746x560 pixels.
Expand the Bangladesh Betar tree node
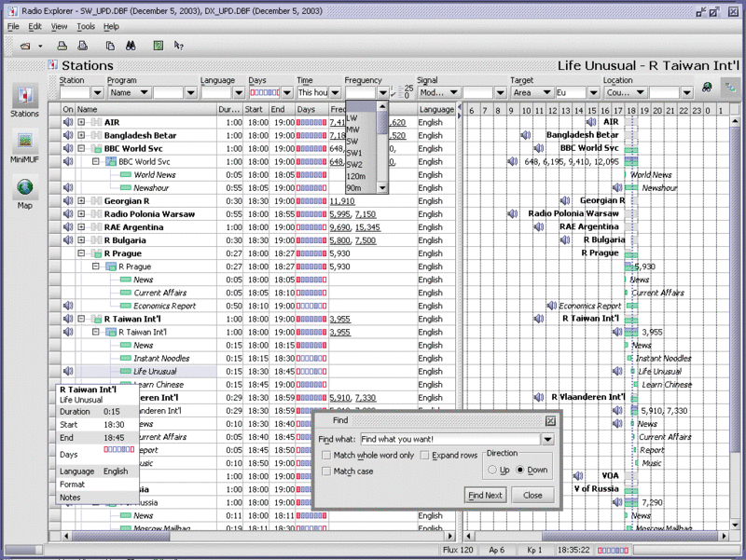click(x=81, y=135)
